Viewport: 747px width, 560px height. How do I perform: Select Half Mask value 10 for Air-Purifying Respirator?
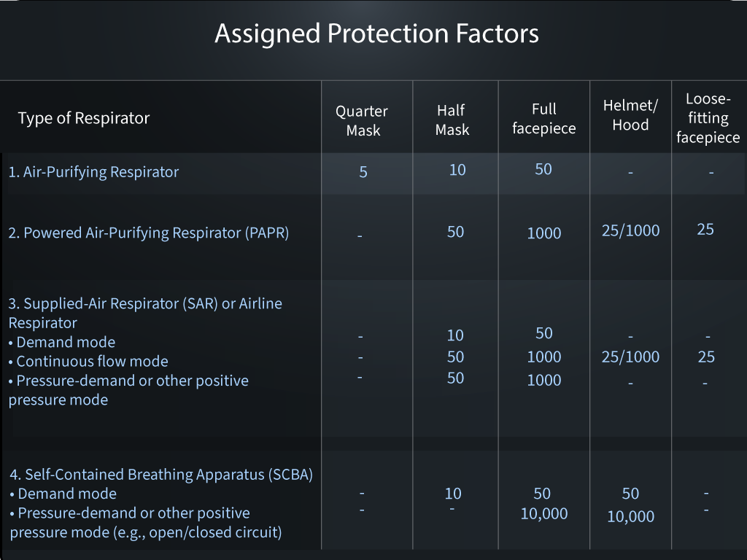coord(457,170)
